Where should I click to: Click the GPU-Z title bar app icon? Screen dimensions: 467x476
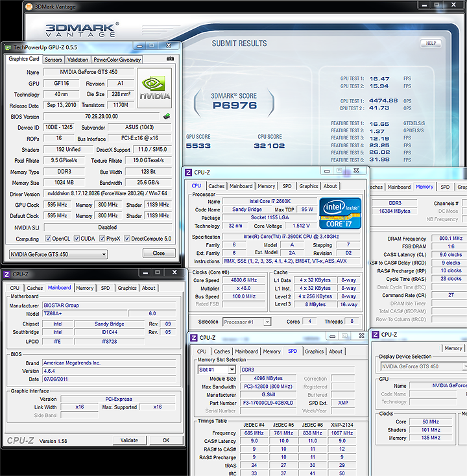pyautogui.click(x=8, y=47)
